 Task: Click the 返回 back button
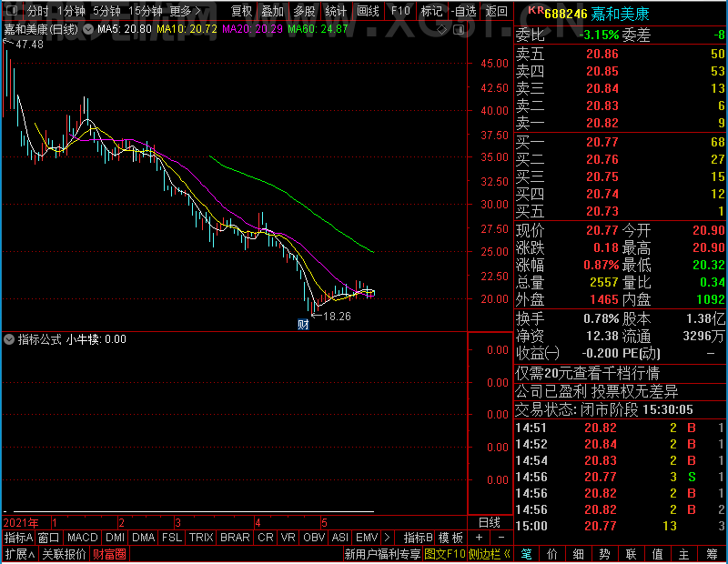496,11
